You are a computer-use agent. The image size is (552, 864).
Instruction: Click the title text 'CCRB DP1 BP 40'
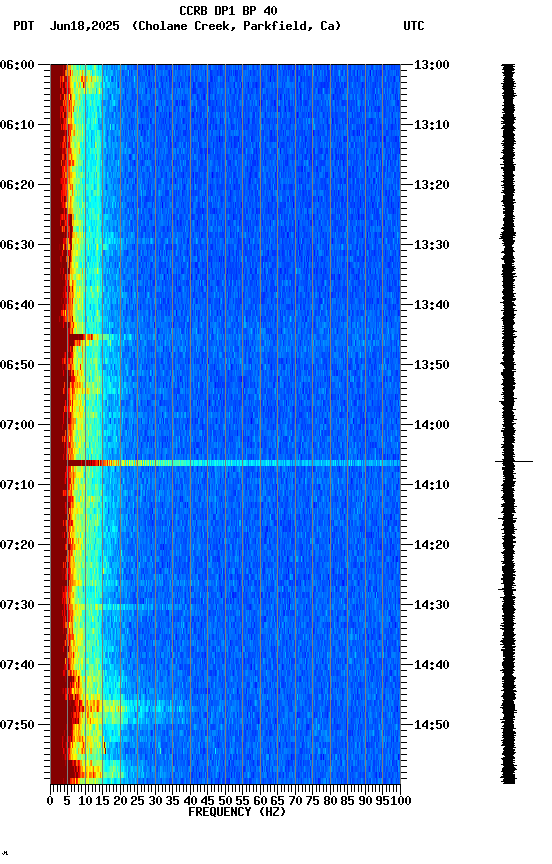tap(228, 10)
